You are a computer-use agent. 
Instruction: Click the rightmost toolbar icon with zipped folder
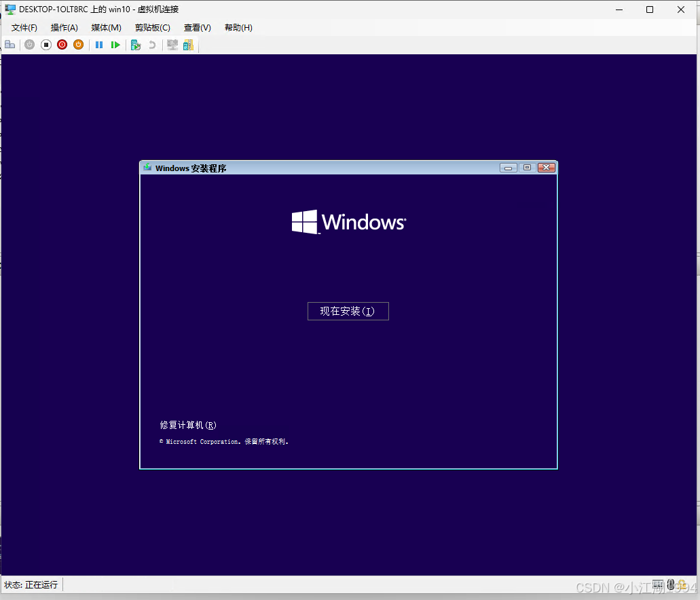coord(188,45)
